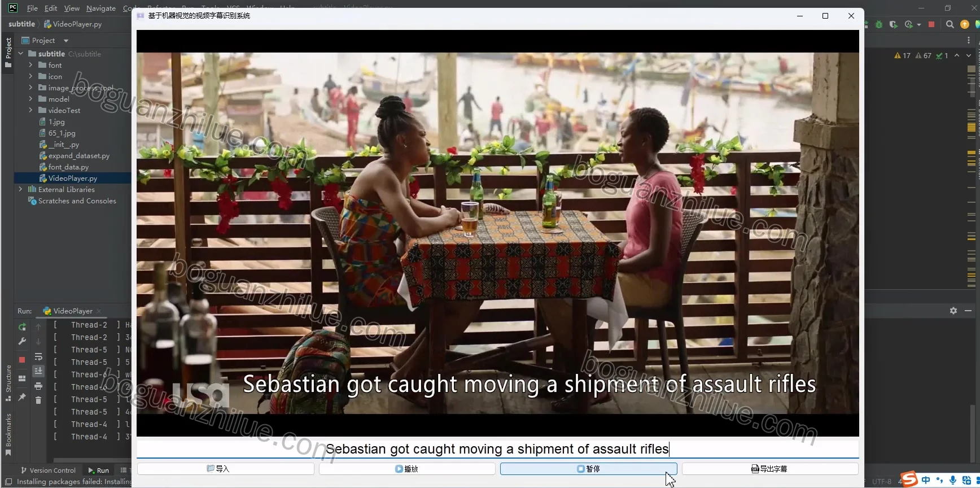Expand the font folder

[30, 65]
